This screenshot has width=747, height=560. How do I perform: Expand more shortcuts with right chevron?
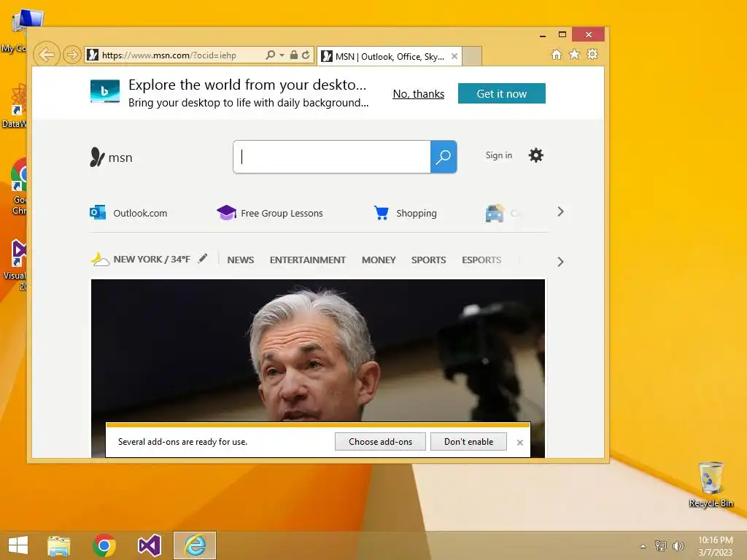pos(561,212)
